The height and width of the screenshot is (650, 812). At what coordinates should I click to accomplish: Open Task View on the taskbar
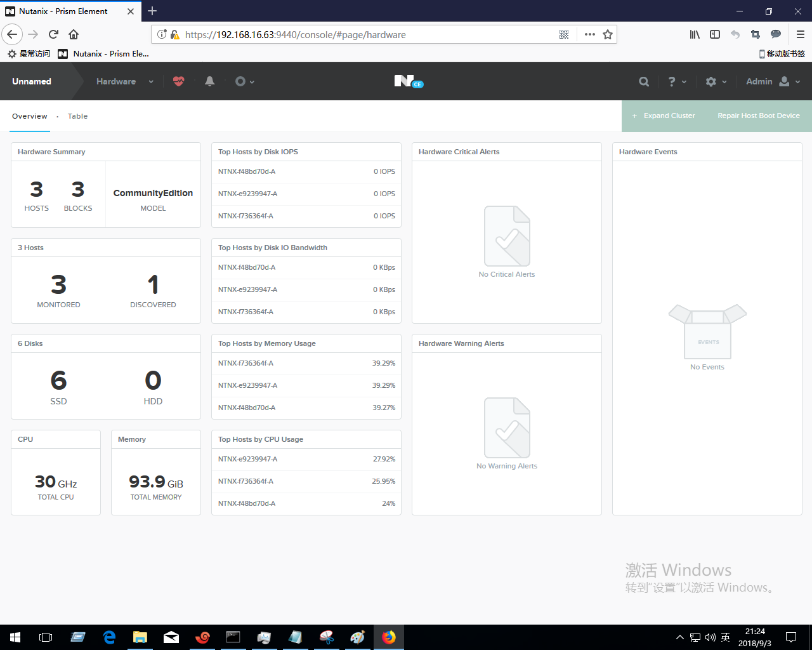tap(46, 637)
